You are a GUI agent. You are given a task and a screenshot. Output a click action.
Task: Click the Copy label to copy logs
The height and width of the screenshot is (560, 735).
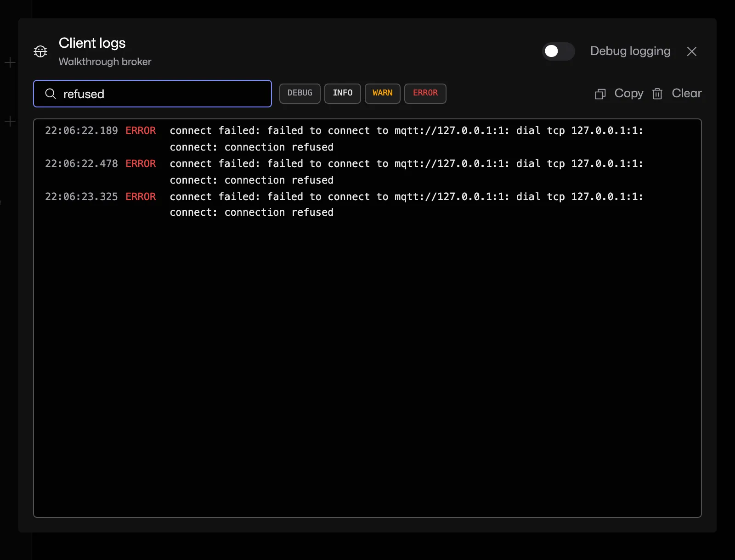(x=629, y=93)
